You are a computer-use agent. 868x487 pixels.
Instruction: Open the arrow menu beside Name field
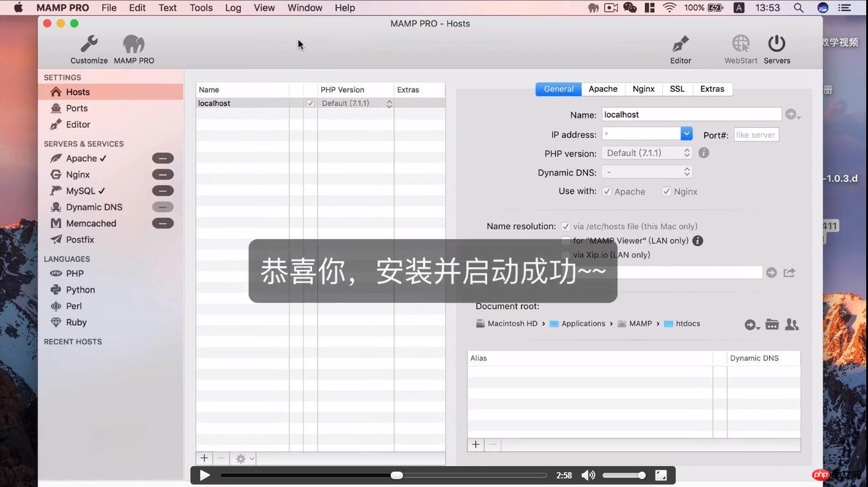point(792,114)
